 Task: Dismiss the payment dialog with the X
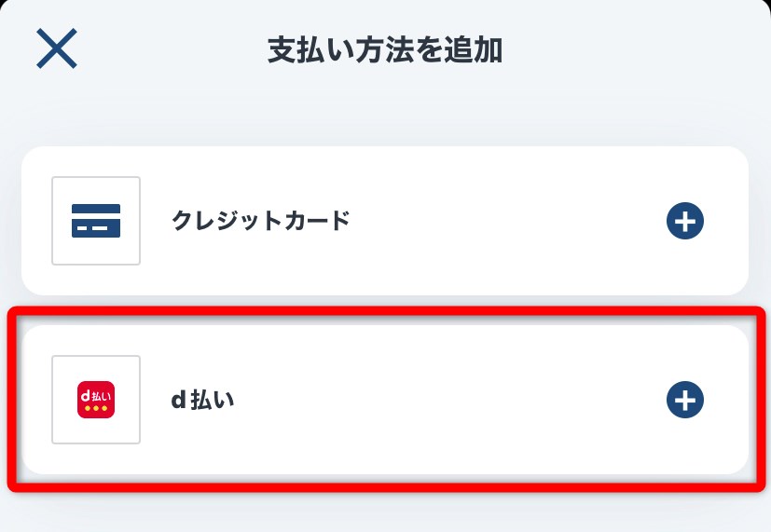(x=56, y=48)
